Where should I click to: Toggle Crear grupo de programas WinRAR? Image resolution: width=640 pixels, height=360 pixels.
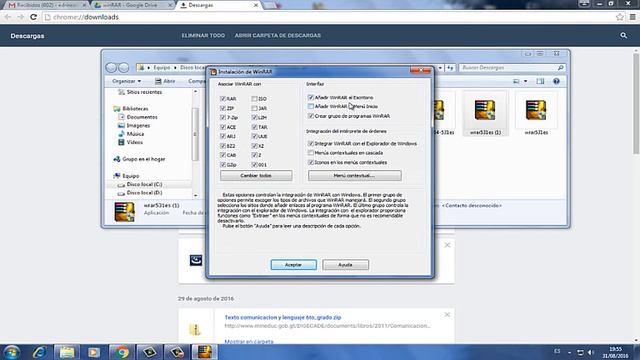tap(311, 116)
